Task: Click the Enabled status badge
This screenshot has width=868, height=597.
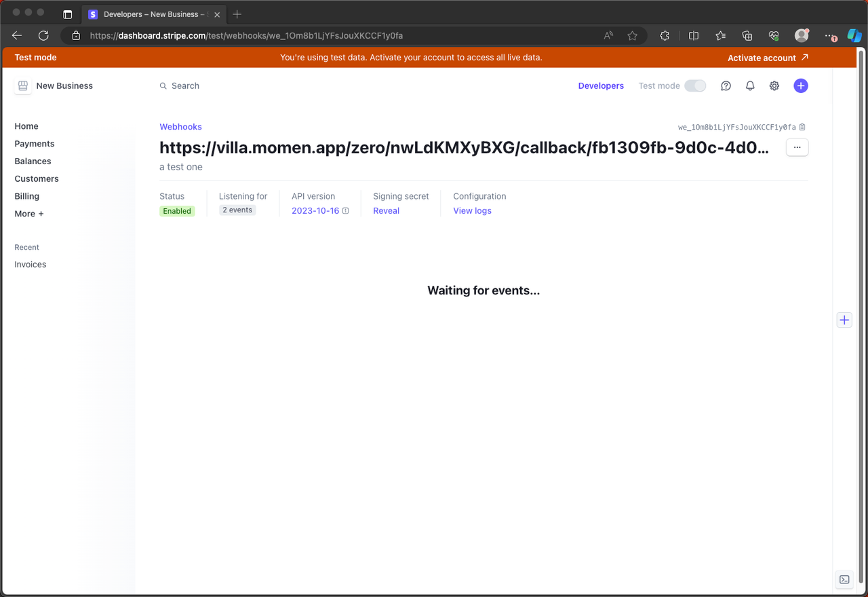Action: pyautogui.click(x=177, y=211)
